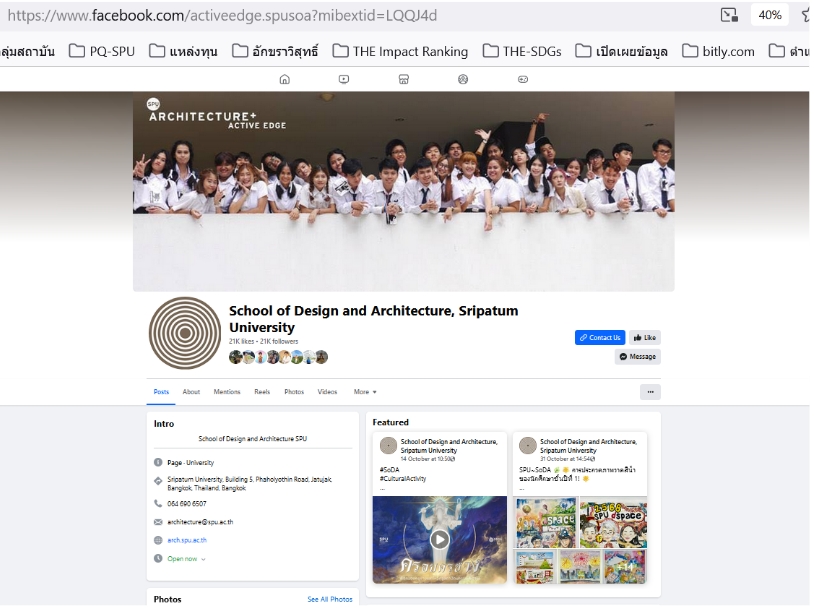Reset the 40% zoom level indicator

770,15
